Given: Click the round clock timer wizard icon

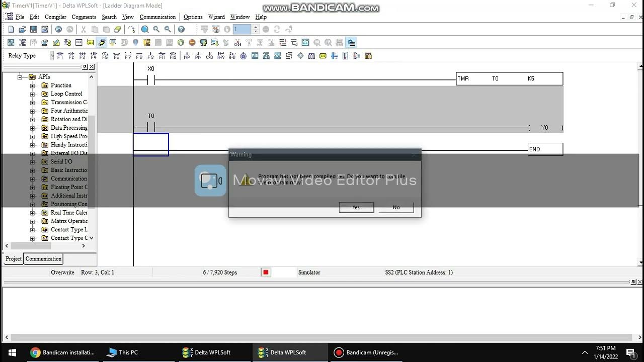Looking at the screenshot, I should click(244, 56).
